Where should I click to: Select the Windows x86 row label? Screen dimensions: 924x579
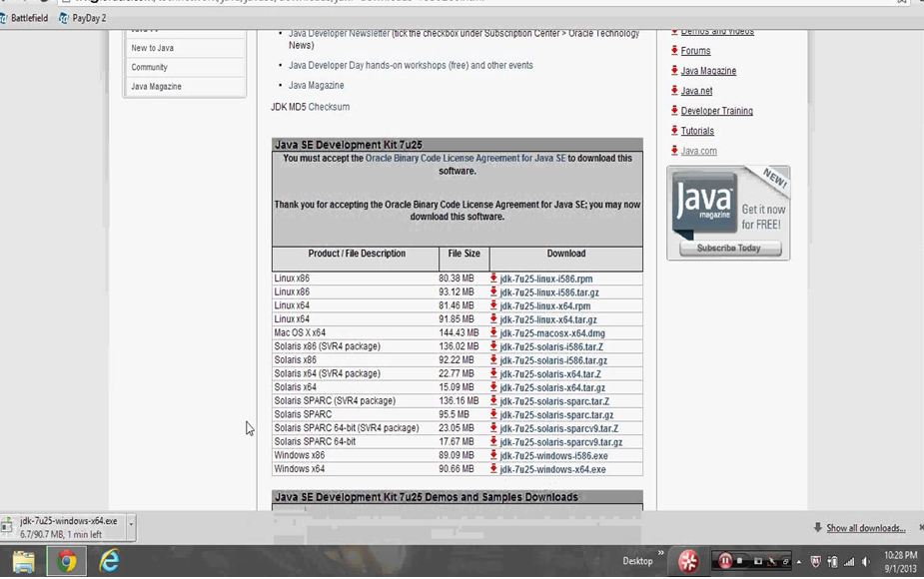[300, 455]
